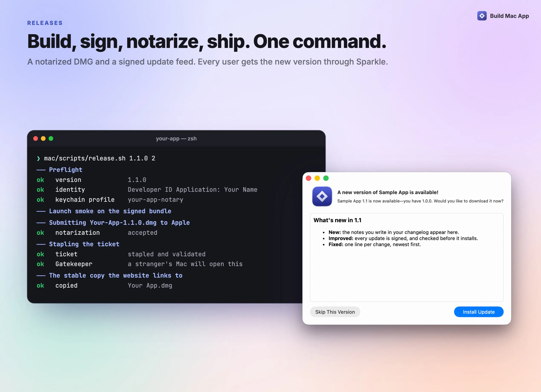Close the update dialog with red button

308,178
